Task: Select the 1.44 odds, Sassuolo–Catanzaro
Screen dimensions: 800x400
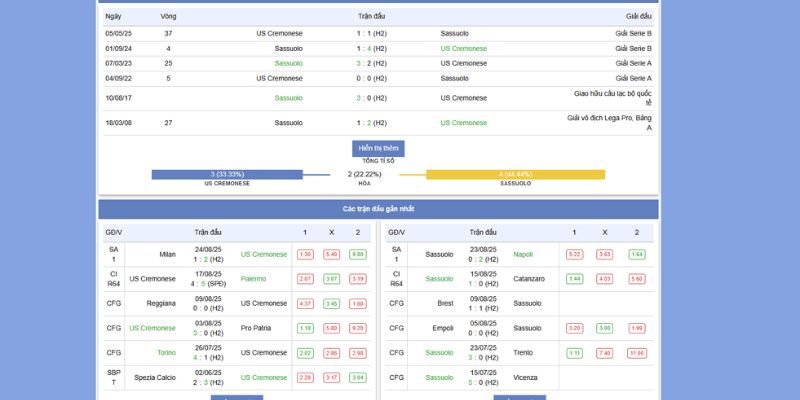Action: (x=574, y=279)
